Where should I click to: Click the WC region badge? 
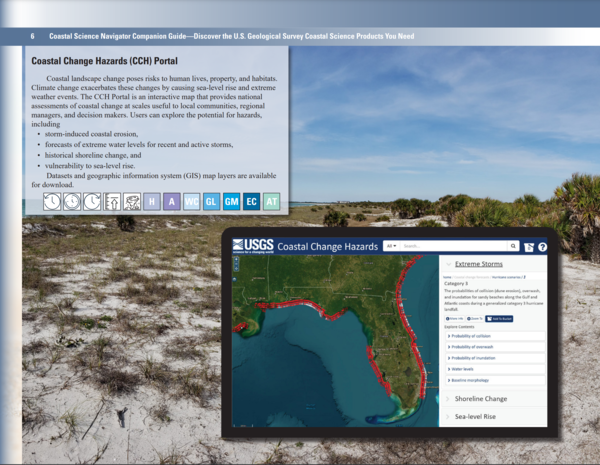(x=192, y=201)
